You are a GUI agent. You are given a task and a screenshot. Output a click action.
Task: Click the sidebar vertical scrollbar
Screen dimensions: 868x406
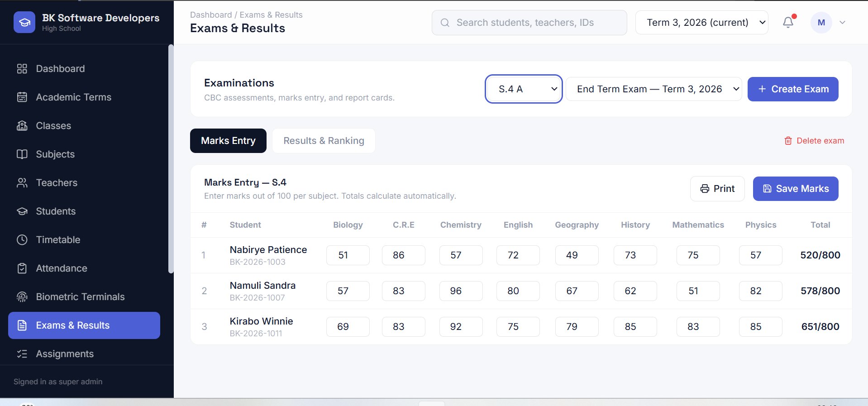(171, 159)
